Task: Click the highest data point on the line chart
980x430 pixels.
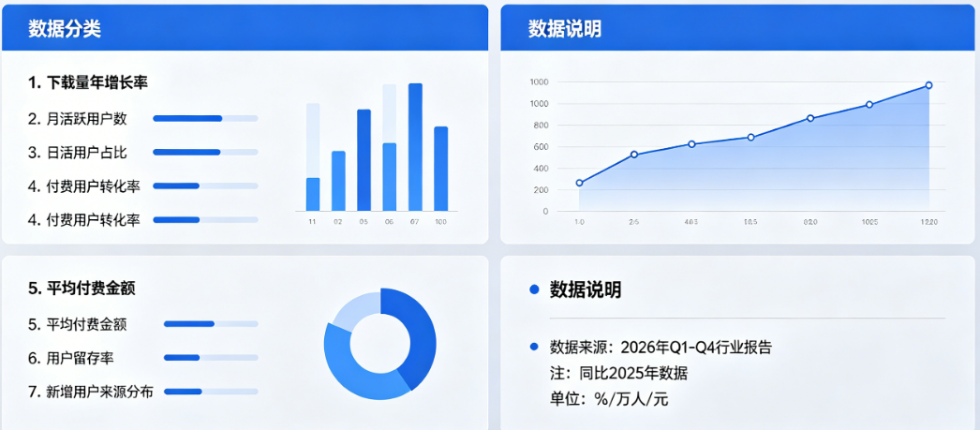Action: (928, 85)
